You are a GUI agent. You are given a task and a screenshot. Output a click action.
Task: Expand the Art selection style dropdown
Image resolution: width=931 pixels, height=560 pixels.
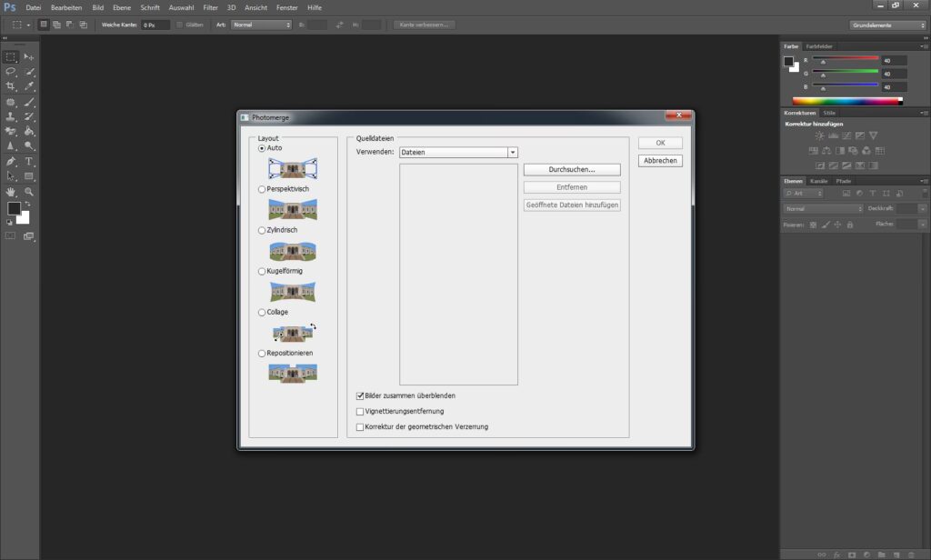pos(261,25)
